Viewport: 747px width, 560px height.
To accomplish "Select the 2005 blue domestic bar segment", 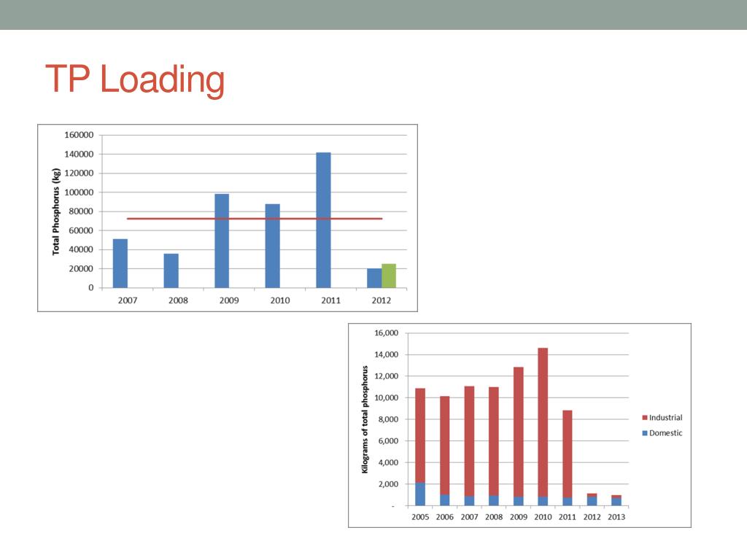I will tap(420, 494).
